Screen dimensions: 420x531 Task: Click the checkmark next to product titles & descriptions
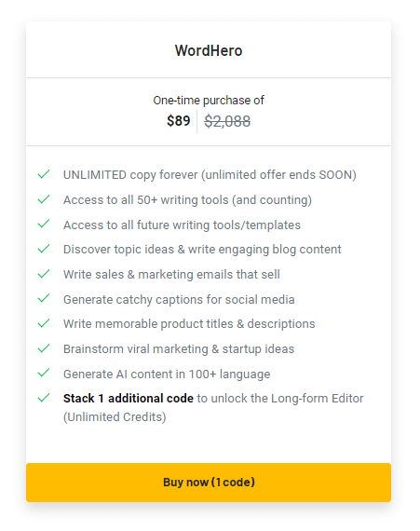[x=44, y=323]
